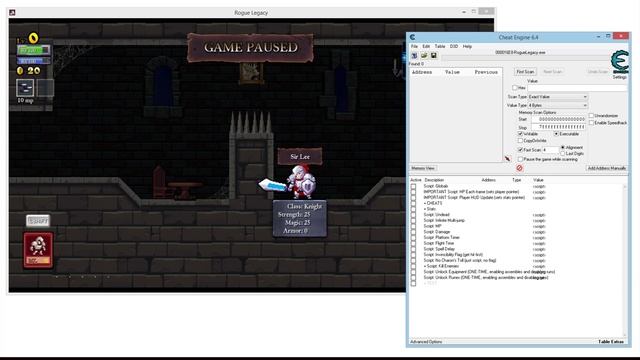Open the process list icon in Cheat Engine
The image size is (640, 360).
(x=414, y=56)
